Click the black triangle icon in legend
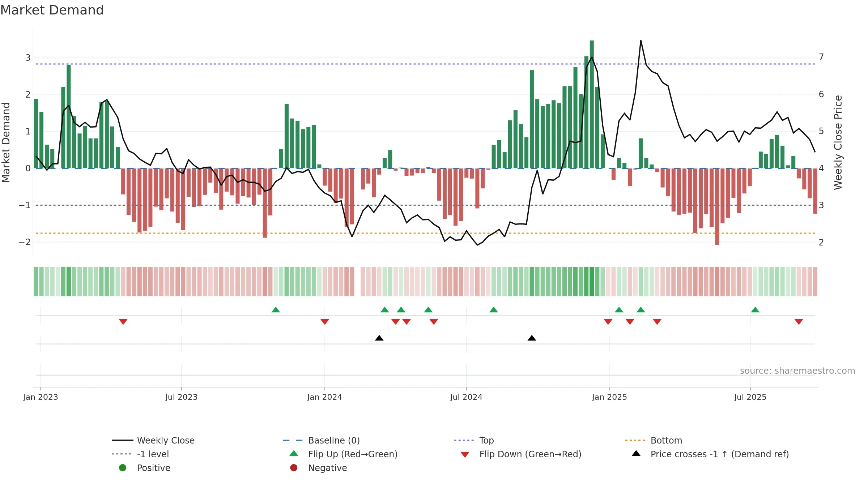This screenshot has width=868, height=488. tap(636, 453)
